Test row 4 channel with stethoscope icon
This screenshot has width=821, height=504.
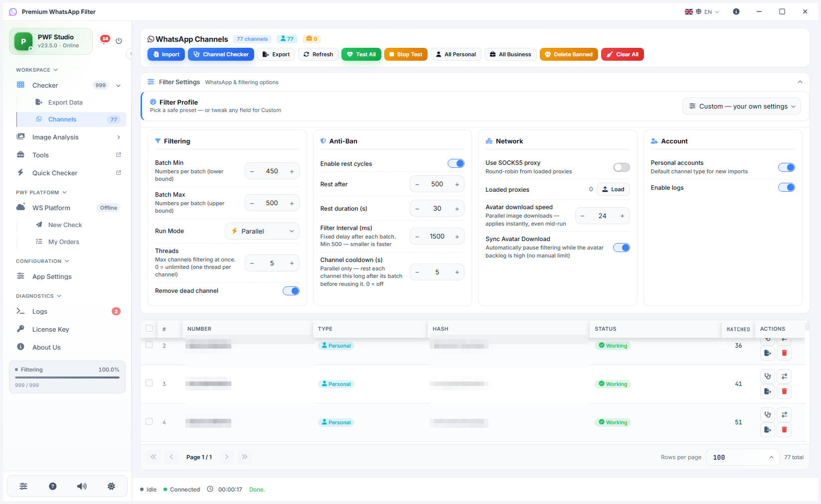pyautogui.click(x=768, y=414)
